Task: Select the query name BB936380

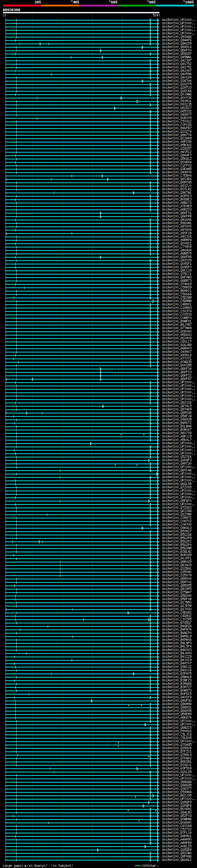Action: [x=11, y=10]
